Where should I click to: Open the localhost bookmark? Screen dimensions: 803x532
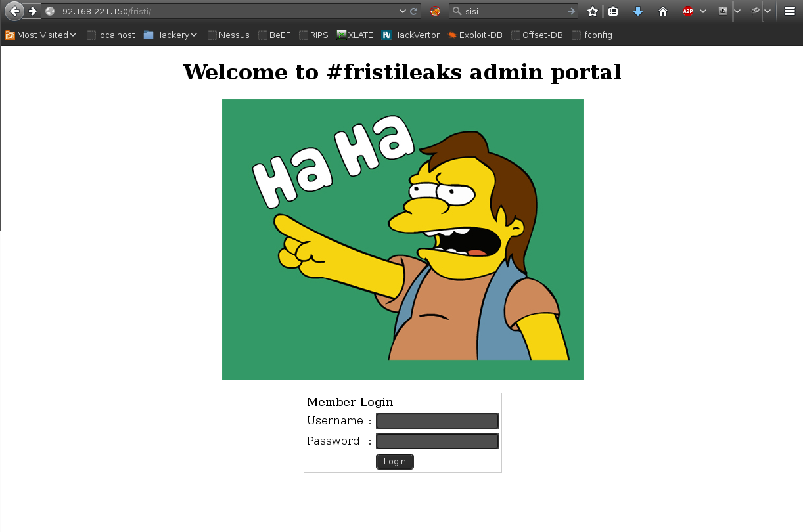116,35
